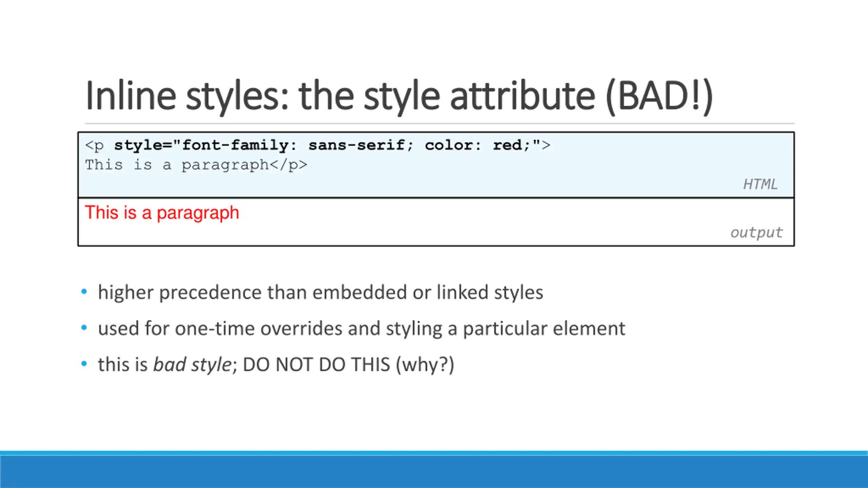Click the first blue bullet dot
868x488 pixels.
click(x=84, y=292)
